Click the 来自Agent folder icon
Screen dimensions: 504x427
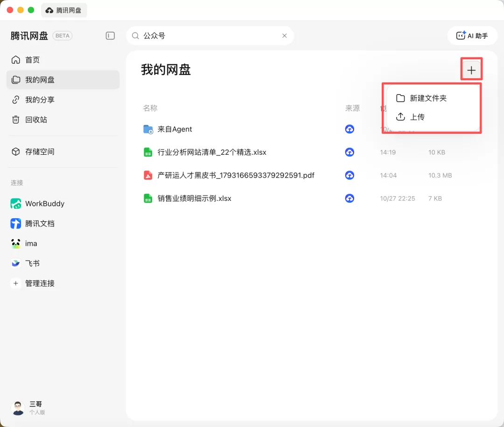click(x=148, y=129)
